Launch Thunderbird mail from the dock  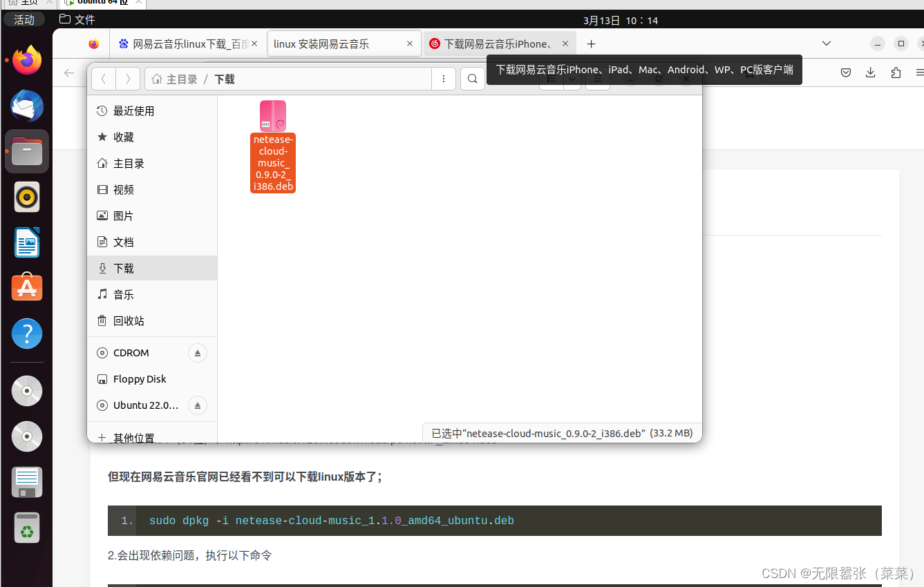pos(27,106)
